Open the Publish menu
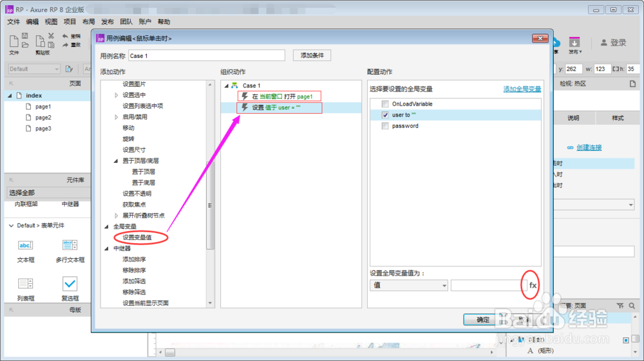 click(107, 22)
